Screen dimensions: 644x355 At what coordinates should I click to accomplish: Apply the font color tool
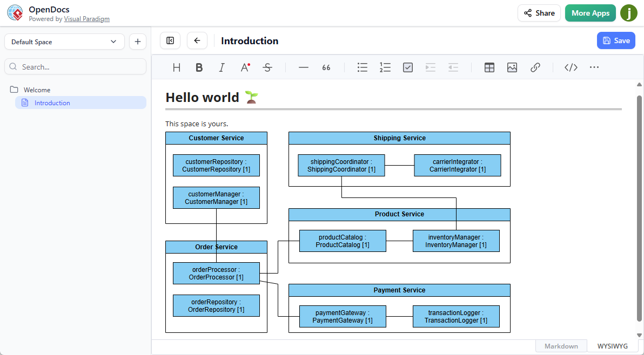pyautogui.click(x=244, y=67)
